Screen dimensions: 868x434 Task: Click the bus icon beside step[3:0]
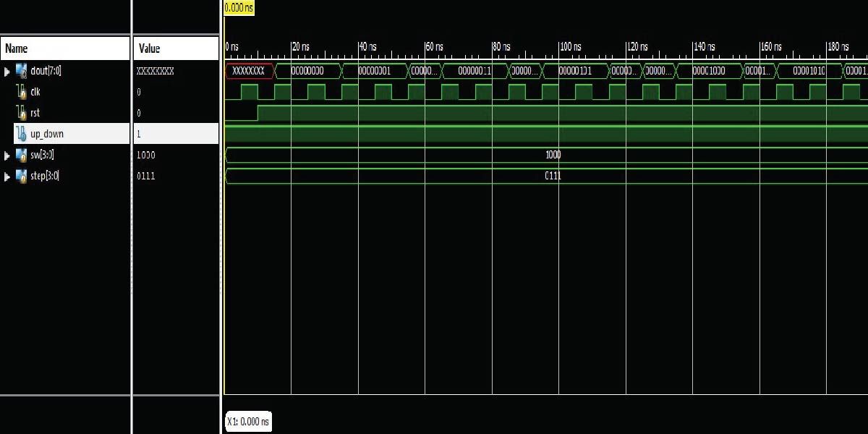(20, 176)
